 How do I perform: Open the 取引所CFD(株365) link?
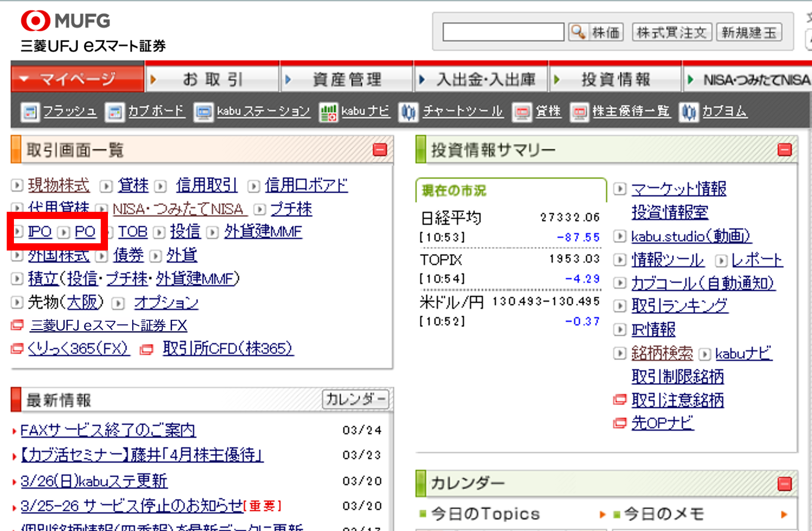228,349
